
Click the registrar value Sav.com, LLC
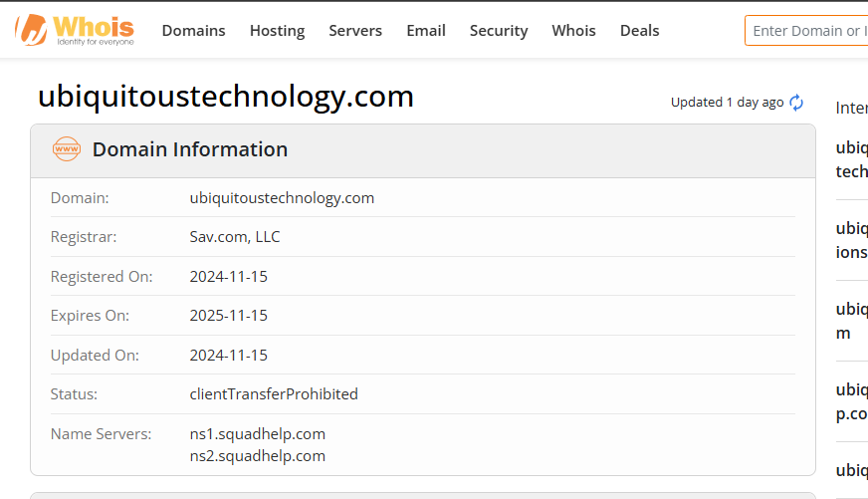pyautogui.click(x=235, y=237)
